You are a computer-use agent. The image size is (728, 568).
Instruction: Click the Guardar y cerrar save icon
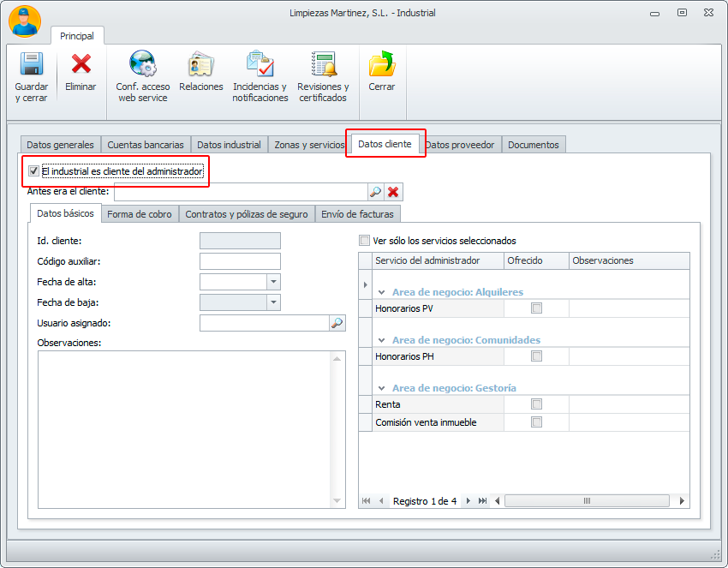[x=31, y=65]
